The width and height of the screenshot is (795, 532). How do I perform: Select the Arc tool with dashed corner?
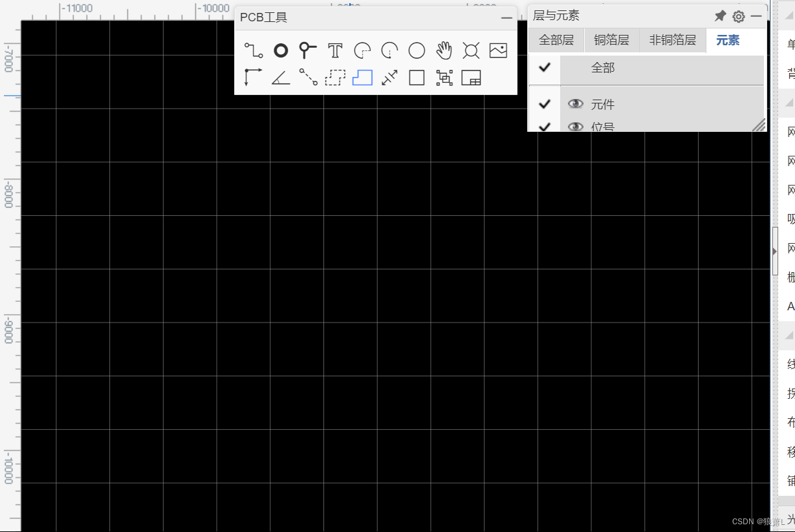362,50
